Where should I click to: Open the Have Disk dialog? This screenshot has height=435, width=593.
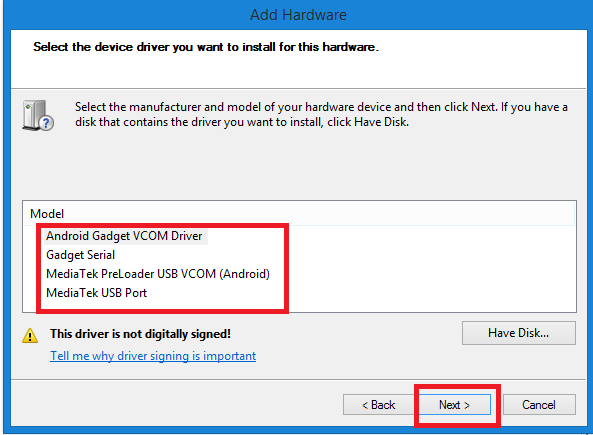(518, 333)
